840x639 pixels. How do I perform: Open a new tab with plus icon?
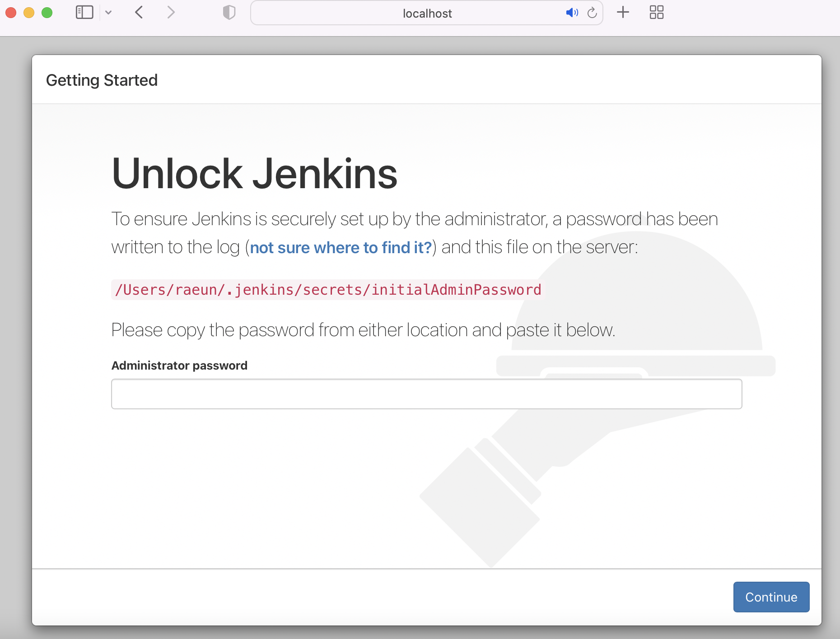[x=623, y=12]
